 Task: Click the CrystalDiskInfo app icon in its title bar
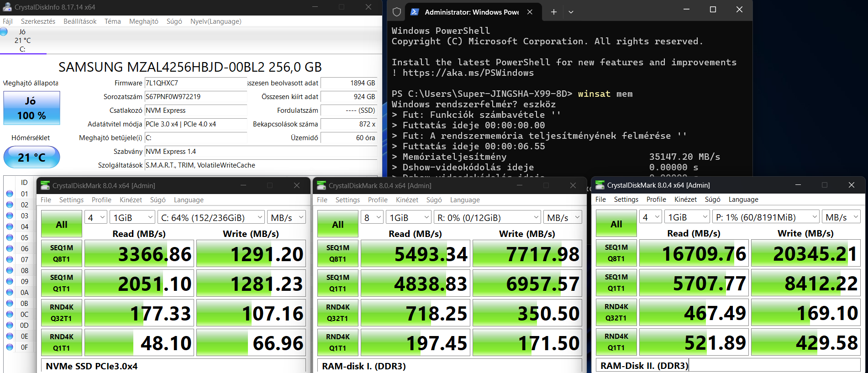[x=7, y=7]
